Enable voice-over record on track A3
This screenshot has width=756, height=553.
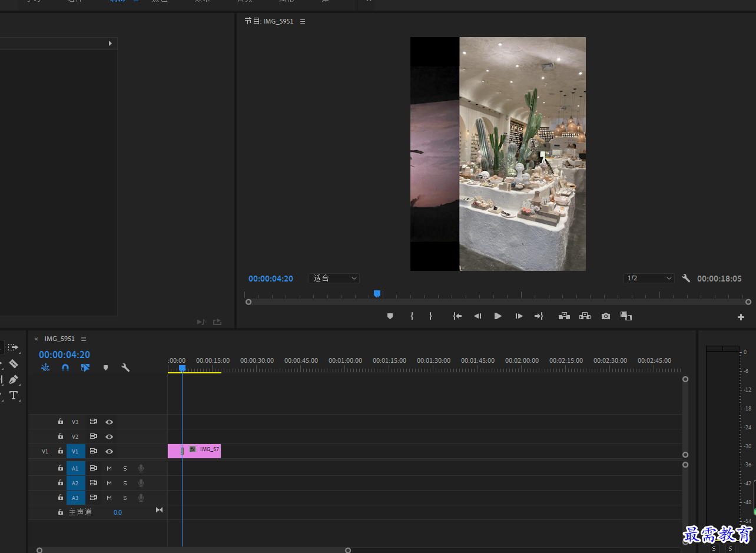coord(141,498)
